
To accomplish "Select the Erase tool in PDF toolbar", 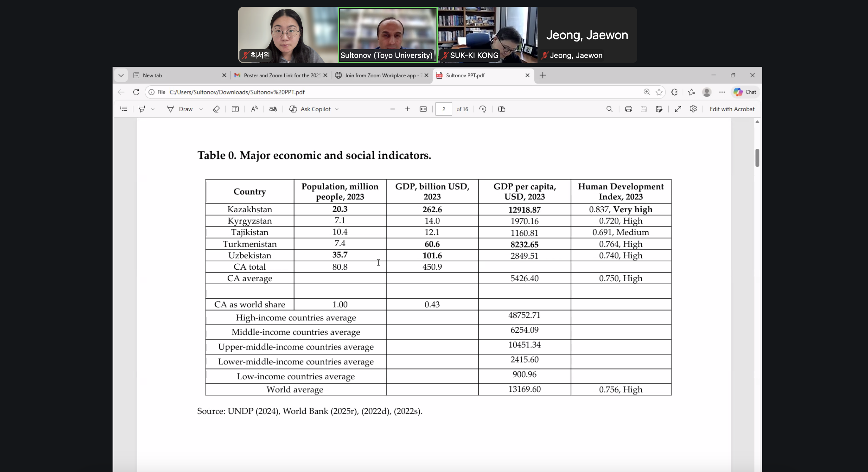I will (216, 109).
